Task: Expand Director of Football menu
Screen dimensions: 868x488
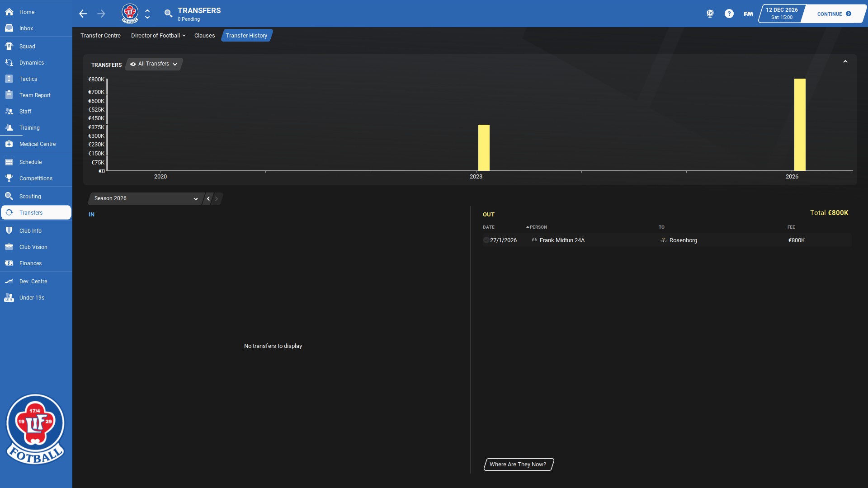Action: tap(158, 36)
